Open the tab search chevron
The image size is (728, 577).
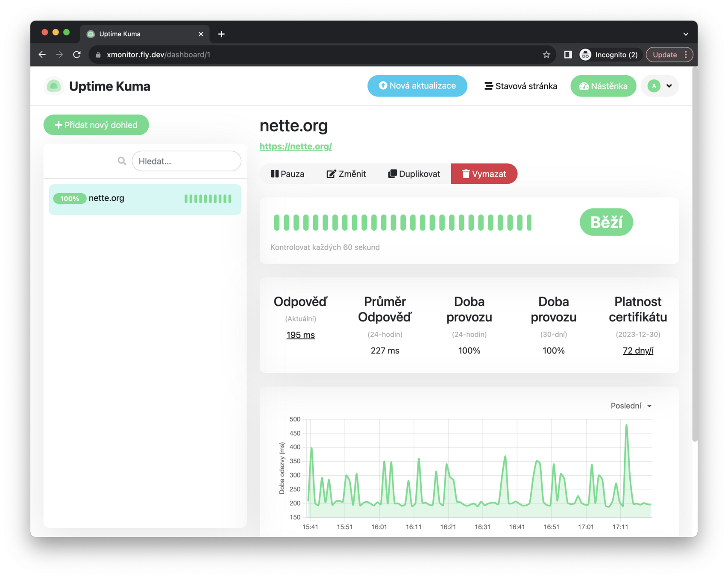coord(686,34)
